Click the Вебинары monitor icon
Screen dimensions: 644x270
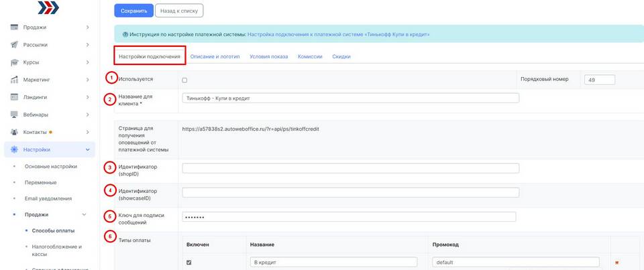pos(14,115)
